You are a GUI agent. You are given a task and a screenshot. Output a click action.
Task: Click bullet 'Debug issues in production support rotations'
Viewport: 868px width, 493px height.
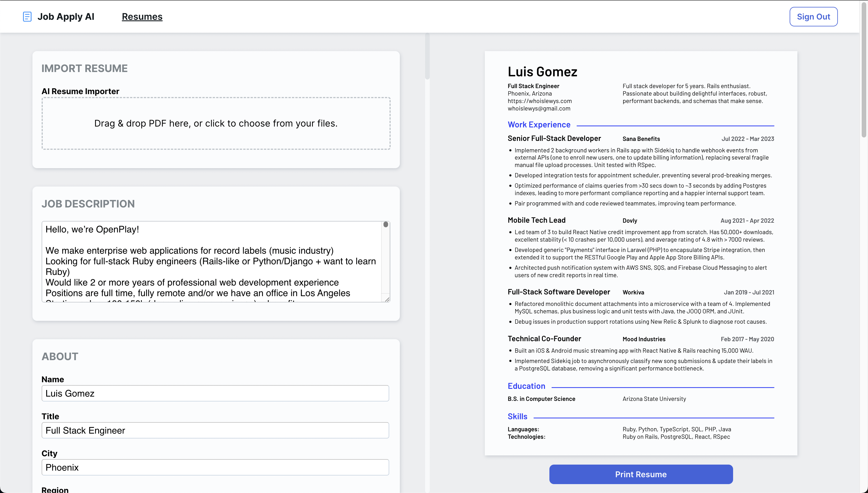pyautogui.click(x=640, y=322)
